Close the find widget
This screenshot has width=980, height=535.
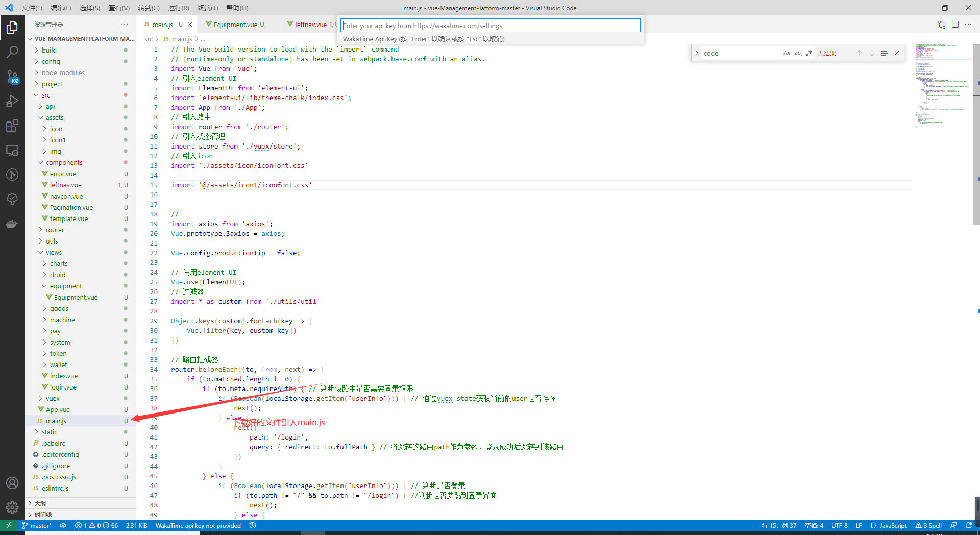coord(897,53)
